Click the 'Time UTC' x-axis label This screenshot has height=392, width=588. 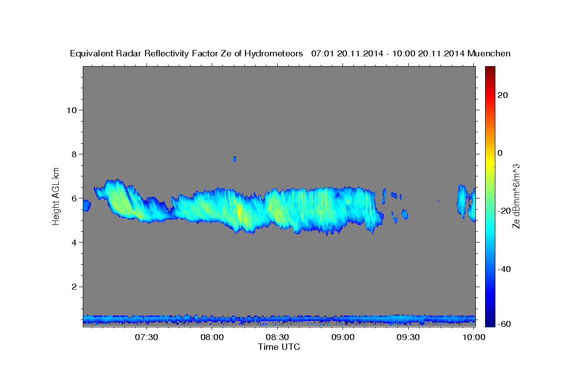pyautogui.click(x=279, y=347)
